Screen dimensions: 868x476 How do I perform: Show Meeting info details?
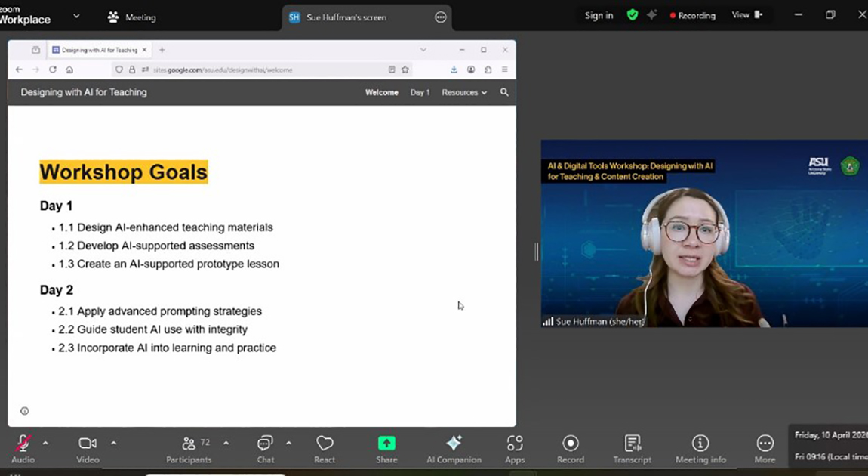coord(700,449)
